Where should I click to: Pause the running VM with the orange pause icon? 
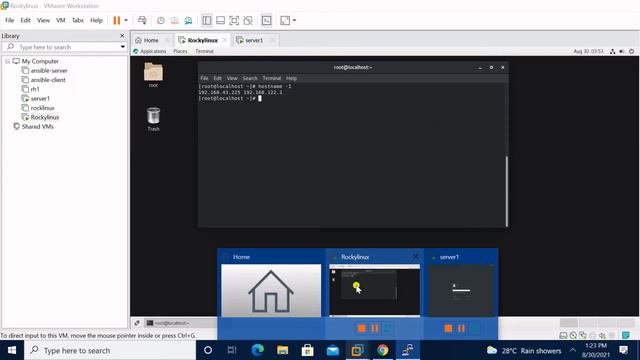(117, 20)
